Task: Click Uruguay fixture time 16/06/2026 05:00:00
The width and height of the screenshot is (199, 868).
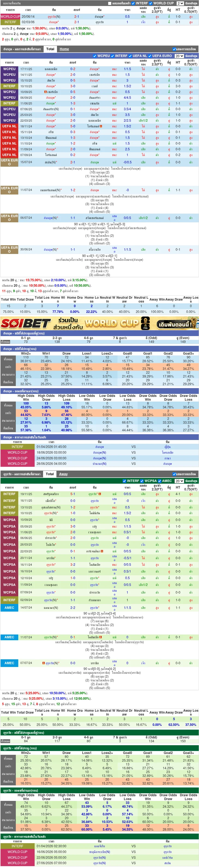Action: (51, 852)
